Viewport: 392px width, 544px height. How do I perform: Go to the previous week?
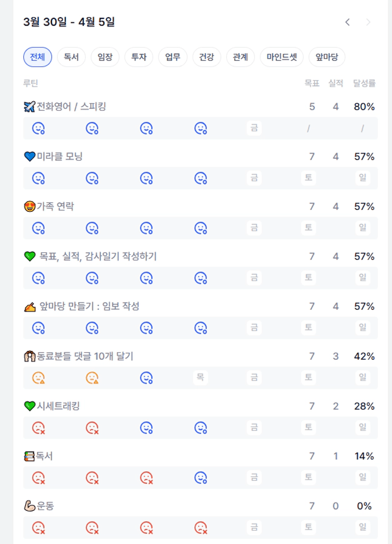(x=347, y=22)
